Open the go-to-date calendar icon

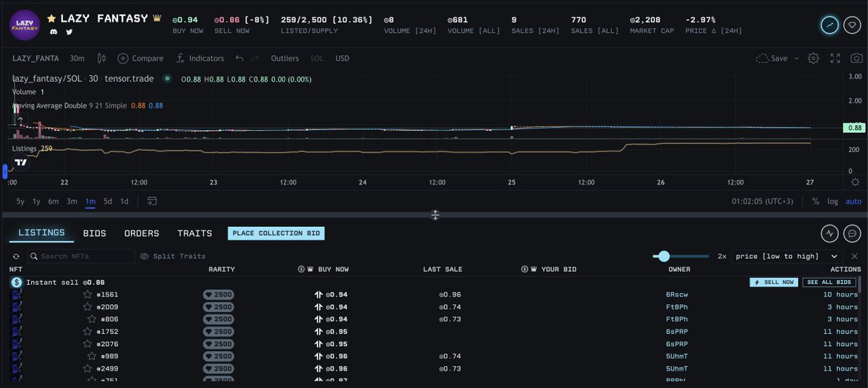[x=152, y=202]
